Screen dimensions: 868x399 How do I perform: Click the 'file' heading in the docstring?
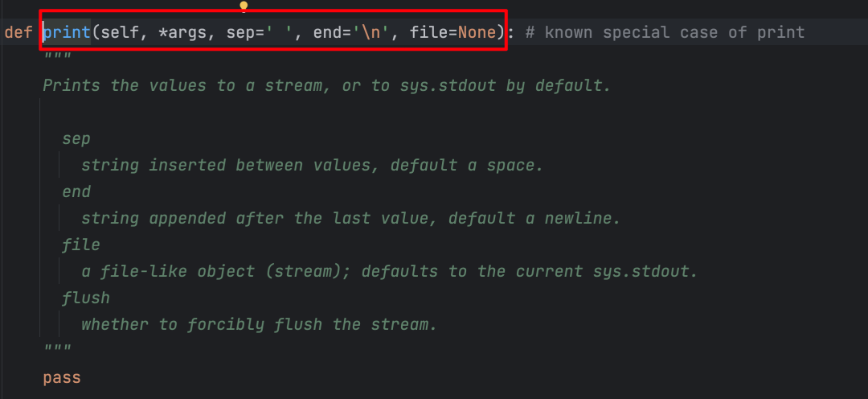point(81,245)
